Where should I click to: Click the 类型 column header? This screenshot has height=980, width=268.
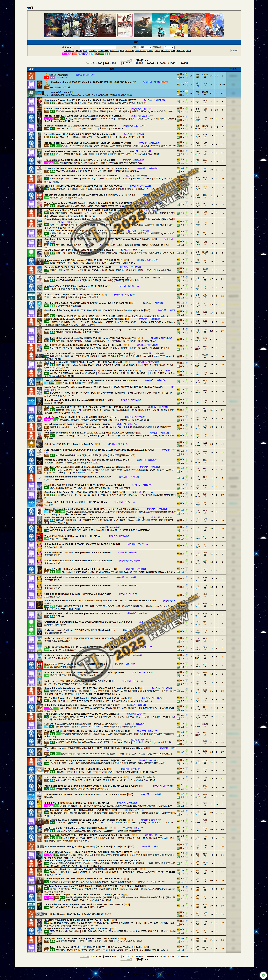point(31,69)
